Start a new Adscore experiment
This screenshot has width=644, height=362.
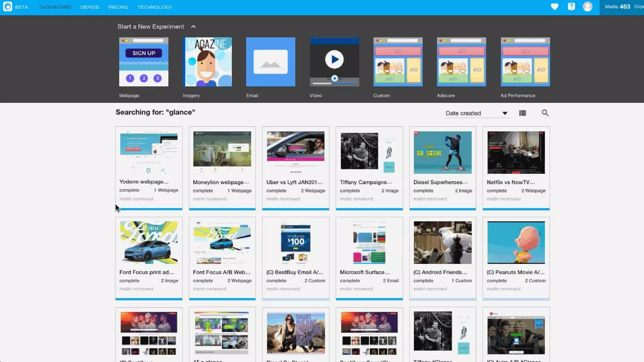click(x=461, y=62)
